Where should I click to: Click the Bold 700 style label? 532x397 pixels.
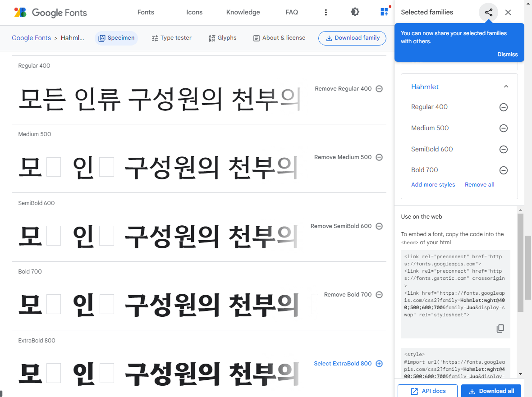tap(30, 272)
